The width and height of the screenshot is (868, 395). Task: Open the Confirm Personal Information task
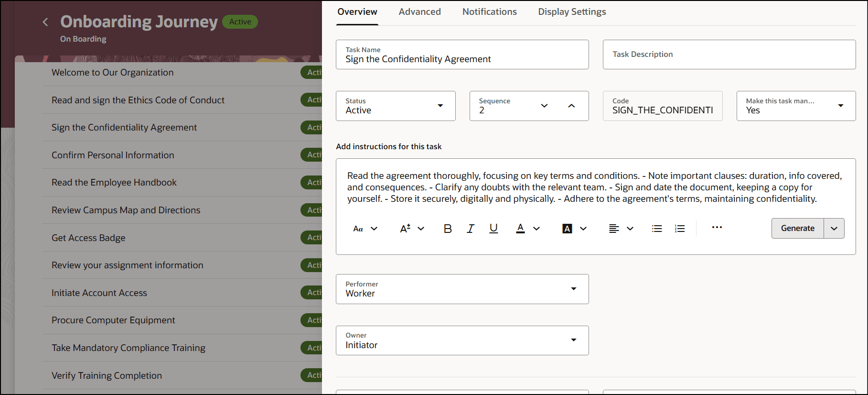[113, 155]
